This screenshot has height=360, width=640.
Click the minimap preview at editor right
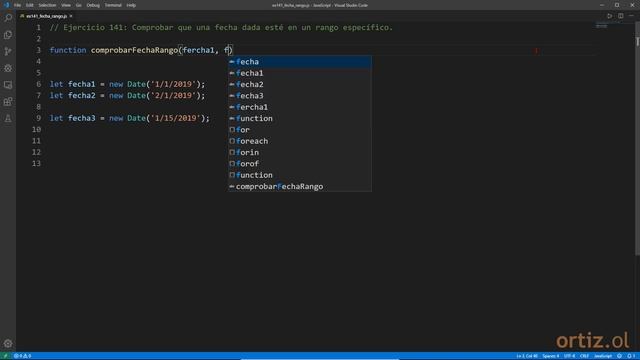coord(602,26)
